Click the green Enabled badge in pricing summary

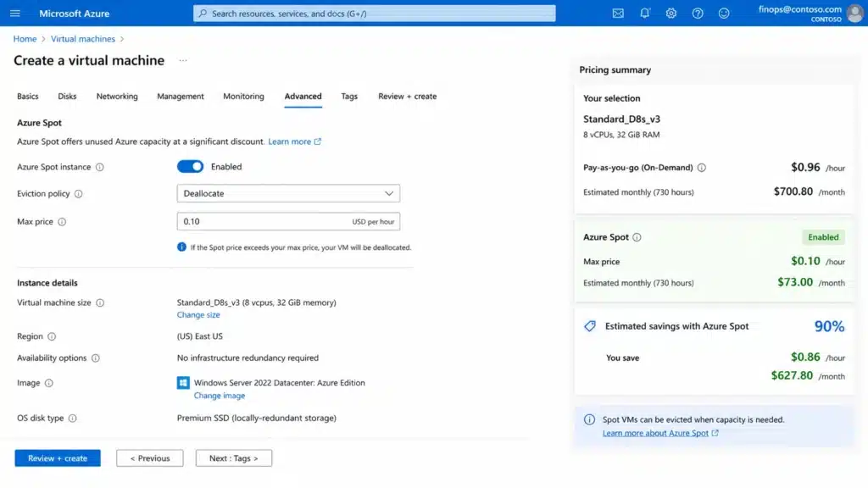pyautogui.click(x=823, y=237)
